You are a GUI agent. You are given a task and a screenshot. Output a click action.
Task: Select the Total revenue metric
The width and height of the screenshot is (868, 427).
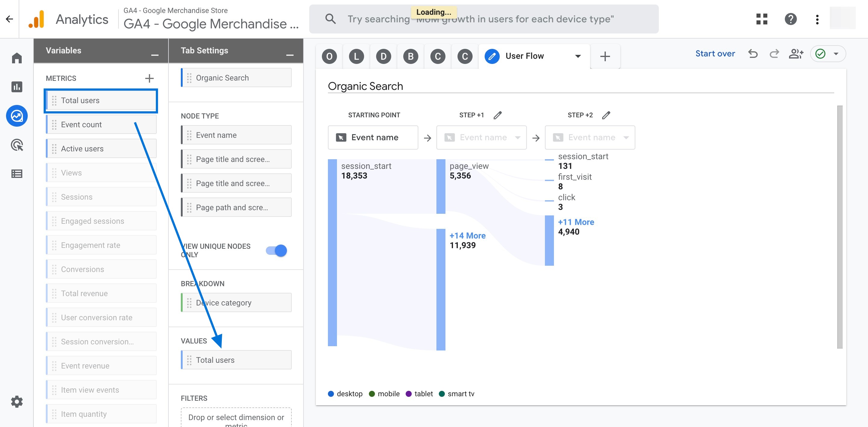coord(101,293)
